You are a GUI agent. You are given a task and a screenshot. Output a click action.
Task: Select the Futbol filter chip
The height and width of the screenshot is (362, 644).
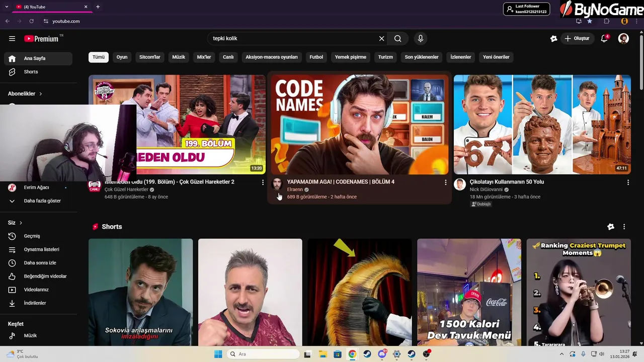pyautogui.click(x=316, y=57)
